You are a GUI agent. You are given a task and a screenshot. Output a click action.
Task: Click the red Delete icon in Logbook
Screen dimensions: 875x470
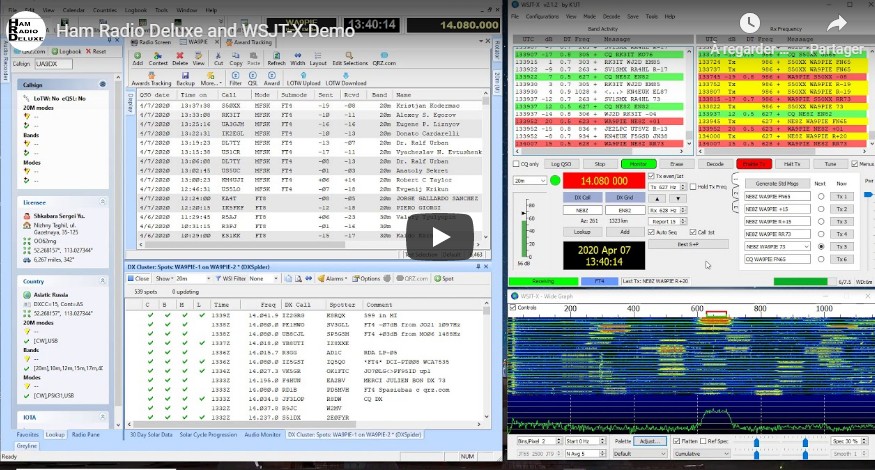coord(180,59)
